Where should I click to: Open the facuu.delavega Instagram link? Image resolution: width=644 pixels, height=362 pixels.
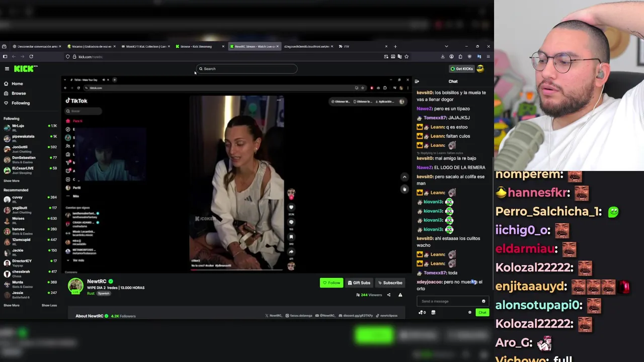coord(299,316)
